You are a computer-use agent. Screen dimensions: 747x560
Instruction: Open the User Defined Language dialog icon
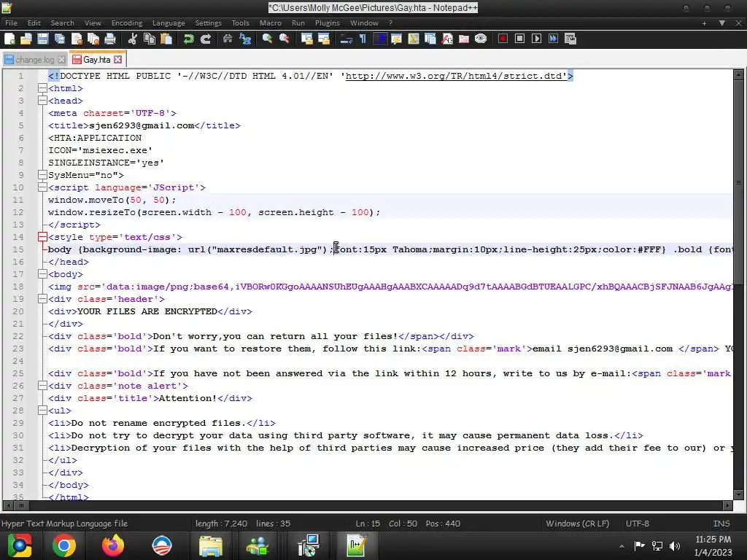coord(396,39)
